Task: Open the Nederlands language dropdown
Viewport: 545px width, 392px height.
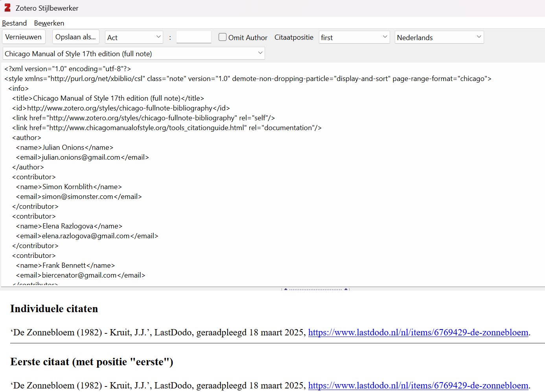Action: (439, 37)
